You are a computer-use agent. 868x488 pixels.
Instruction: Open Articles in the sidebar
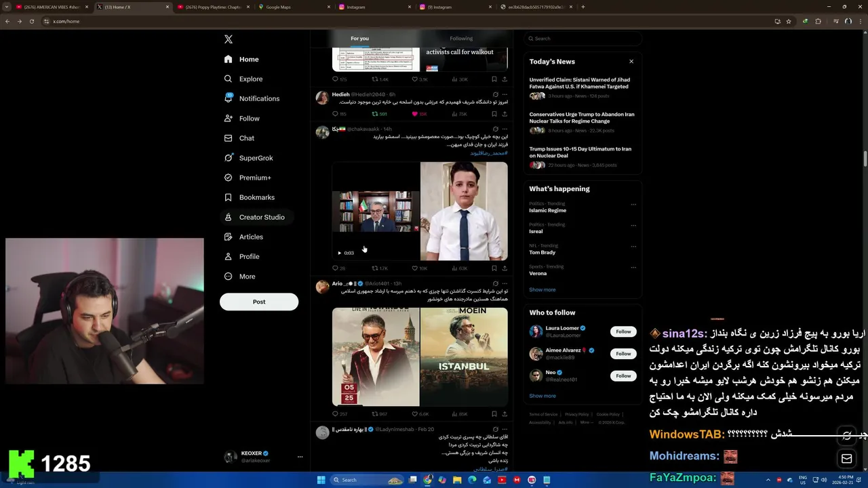[x=243, y=237]
